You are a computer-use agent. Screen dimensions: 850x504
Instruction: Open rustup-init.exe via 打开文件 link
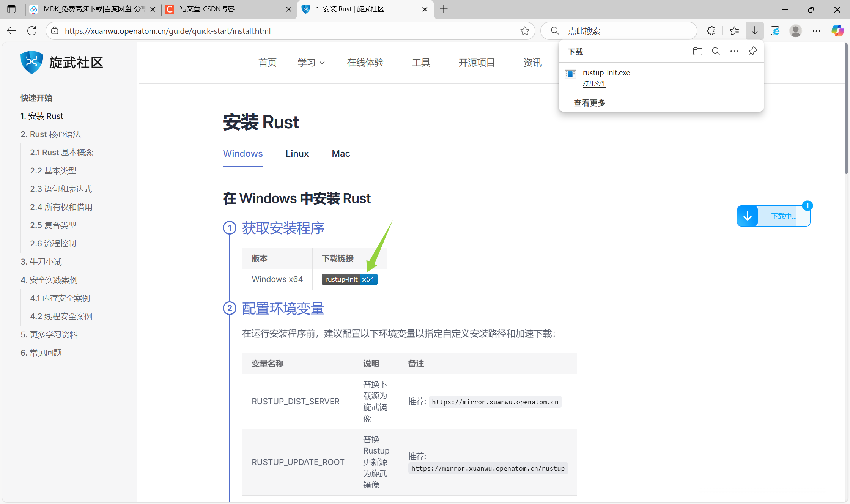pyautogui.click(x=594, y=83)
